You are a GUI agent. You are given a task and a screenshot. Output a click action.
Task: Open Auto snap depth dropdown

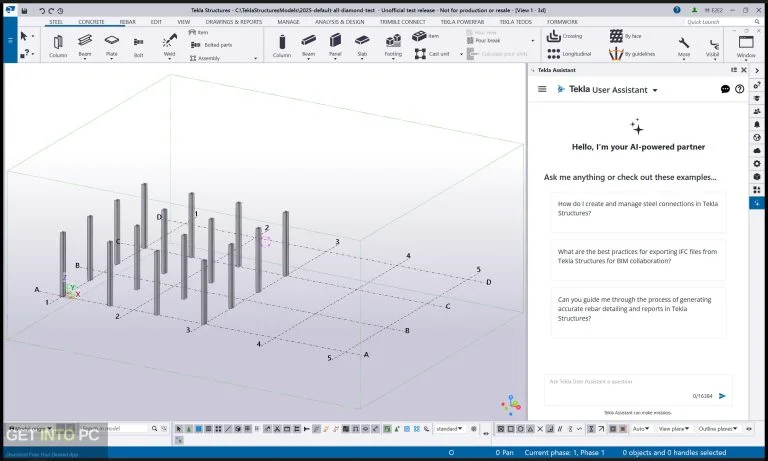[x=641, y=429]
